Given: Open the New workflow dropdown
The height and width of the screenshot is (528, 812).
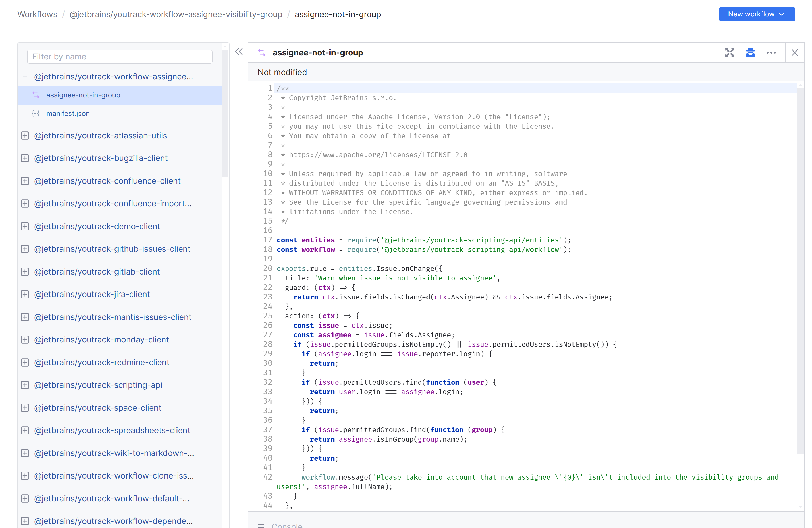Looking at the screenshot, I should tap(781, 14).
